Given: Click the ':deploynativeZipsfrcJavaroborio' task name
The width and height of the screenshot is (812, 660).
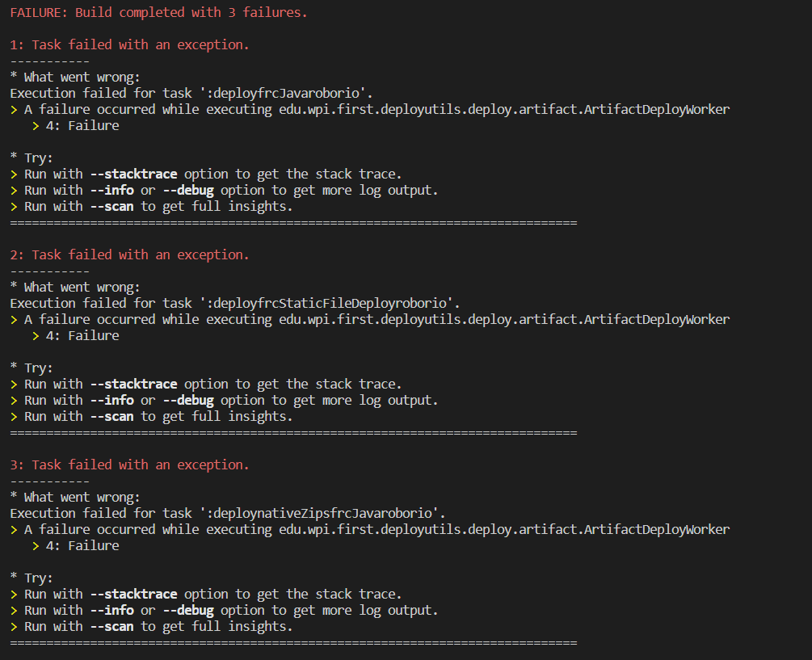Looking at the screenshot, I should pyautogui.click(x=323, y=514).
